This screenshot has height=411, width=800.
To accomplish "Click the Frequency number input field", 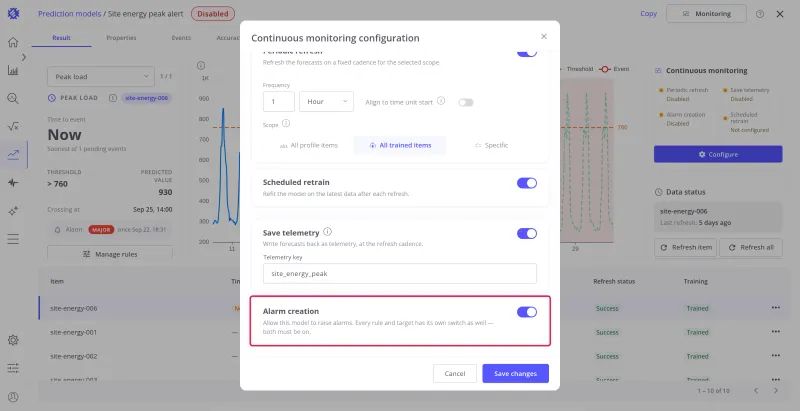I will click(279, 101).
